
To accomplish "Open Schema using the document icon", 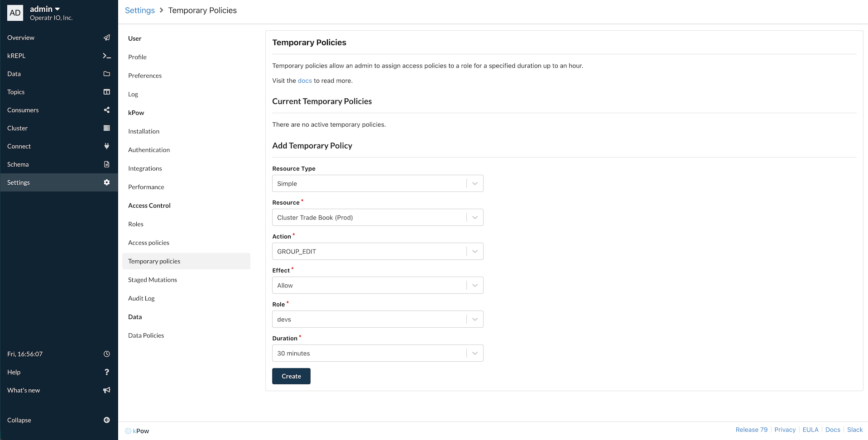I will coord(107,164).
